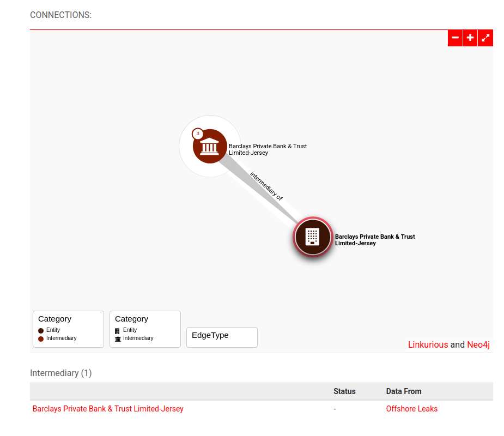Screen dimensions: 504x436
Task: Click the Entity building icon in legend
Action: pyautogui.click(x=117, y=331)
